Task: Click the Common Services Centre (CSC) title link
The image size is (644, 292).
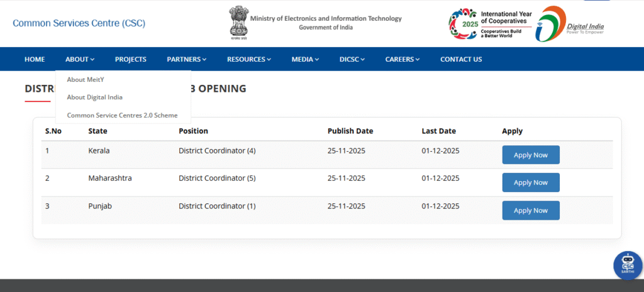Action: [79, 23]
